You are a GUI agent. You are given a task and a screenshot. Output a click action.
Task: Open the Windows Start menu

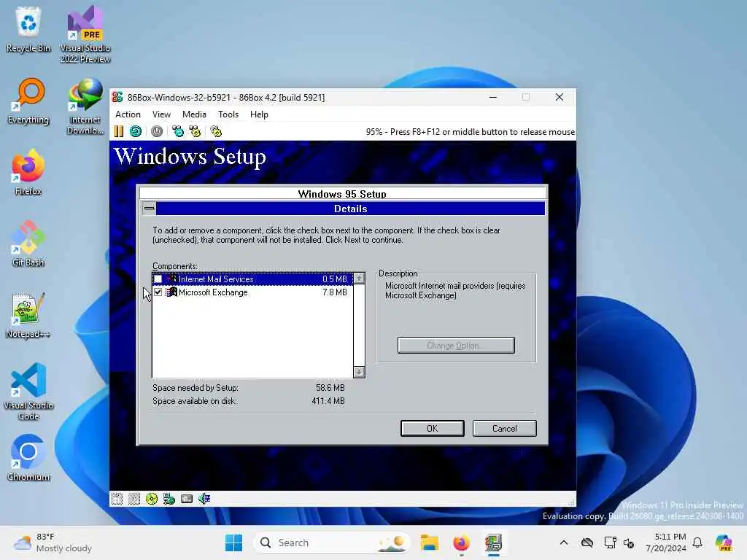coord(233,542)
